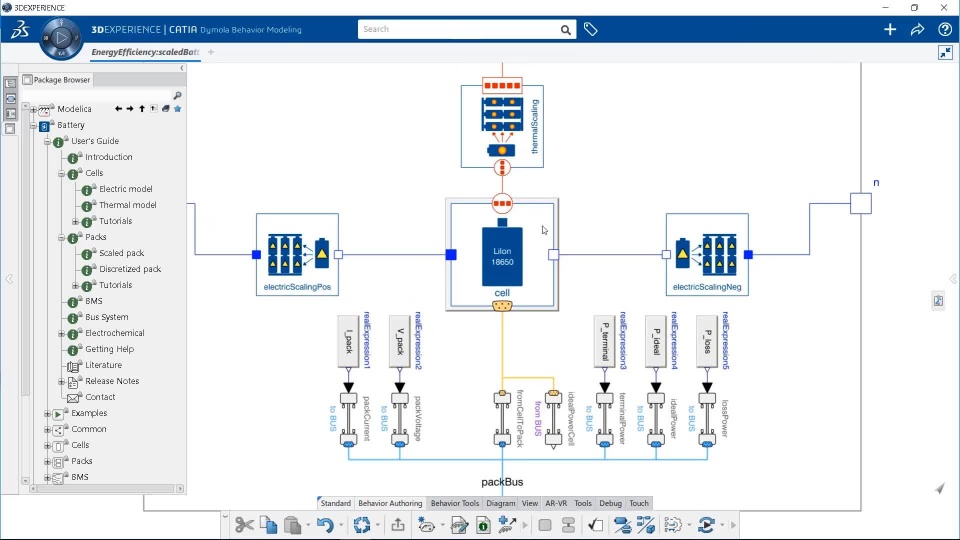The height and width of the screenshot is (540, 960).
Task: Switch to the Behavior Authoring tab
Action: click(x=390, y=503)
